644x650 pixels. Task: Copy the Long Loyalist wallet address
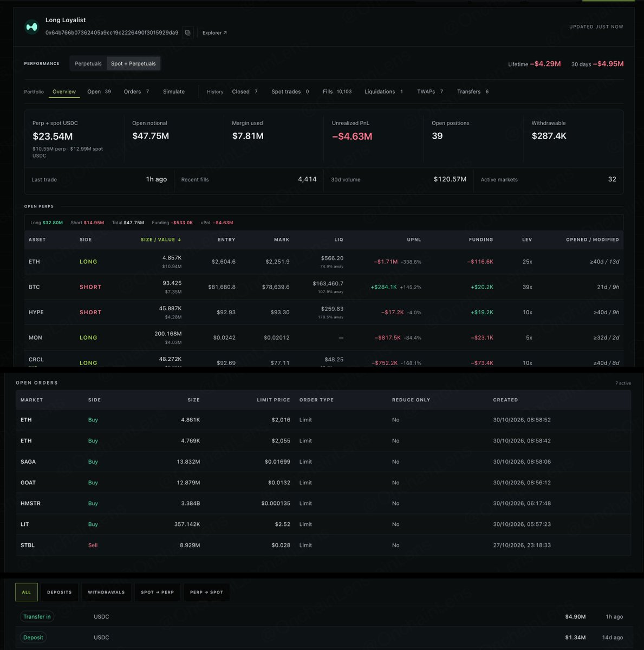pyautogui.click(x=188, y=32)
